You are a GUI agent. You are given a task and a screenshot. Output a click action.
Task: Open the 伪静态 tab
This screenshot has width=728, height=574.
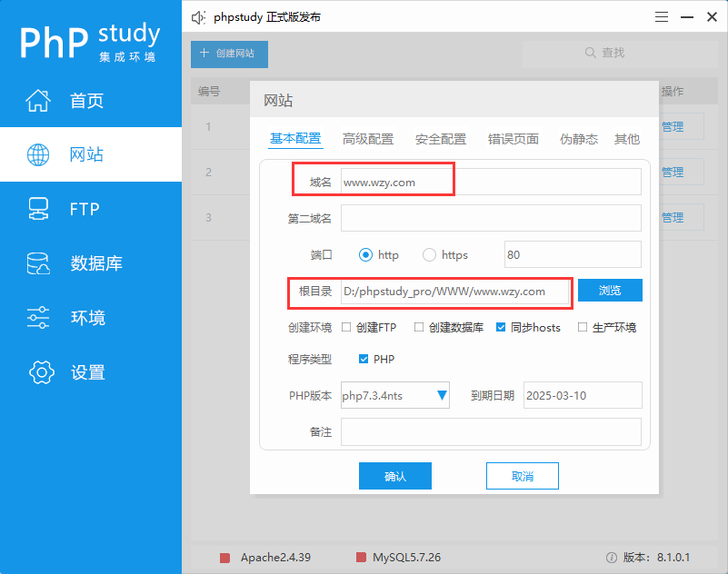point(577,139)
